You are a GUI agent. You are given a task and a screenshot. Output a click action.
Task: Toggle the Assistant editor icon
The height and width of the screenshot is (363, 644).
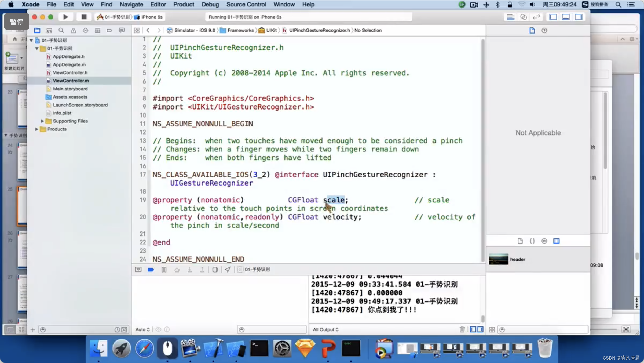(x=524, y=17)
